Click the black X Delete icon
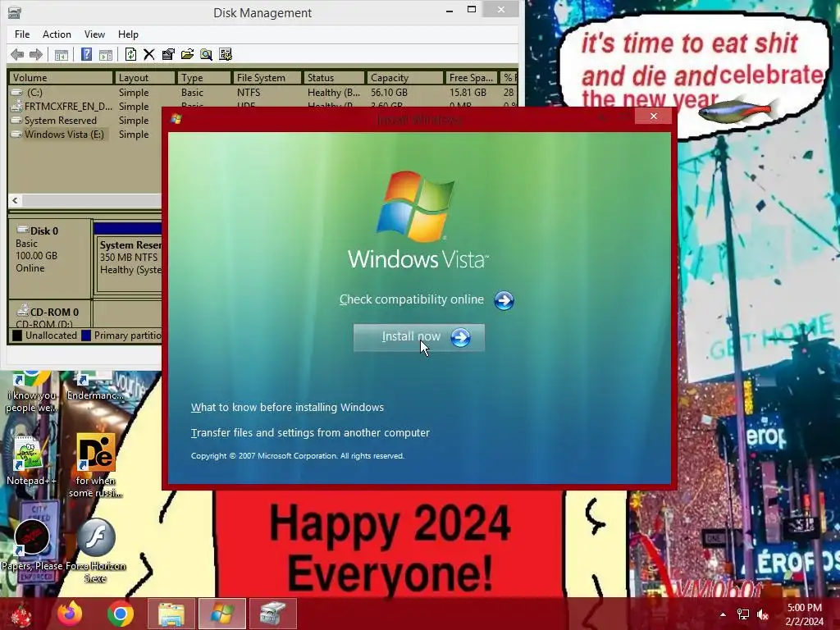The width and height of the screenshot is (840, 630). [x=149, y=54]
